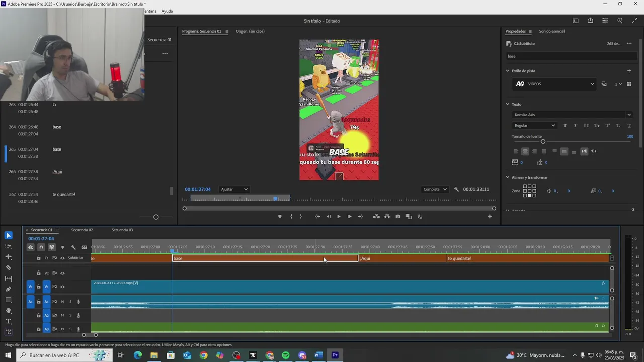Click the Windows Start button
The height and width of the screenshot is (362, 644).
pos(8,355)
